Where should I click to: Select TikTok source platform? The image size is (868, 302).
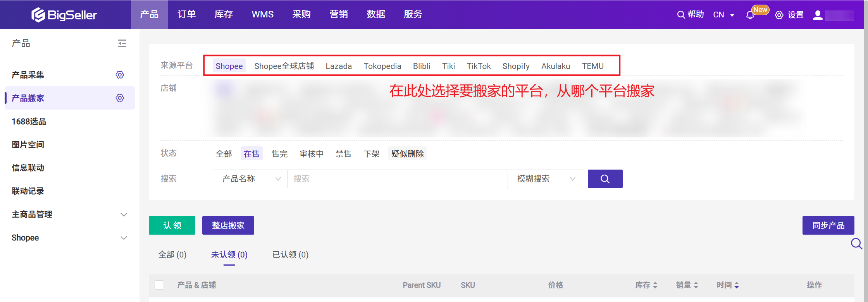(479, 66)
